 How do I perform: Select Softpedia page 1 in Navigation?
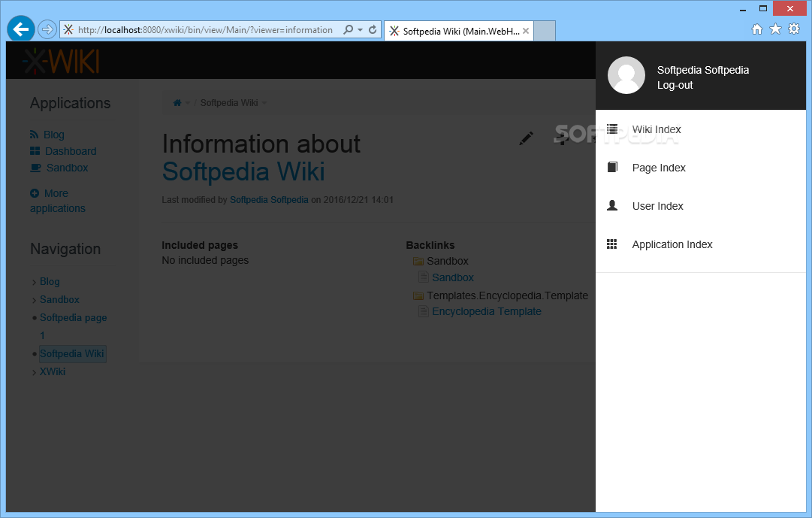coord(73,326)
